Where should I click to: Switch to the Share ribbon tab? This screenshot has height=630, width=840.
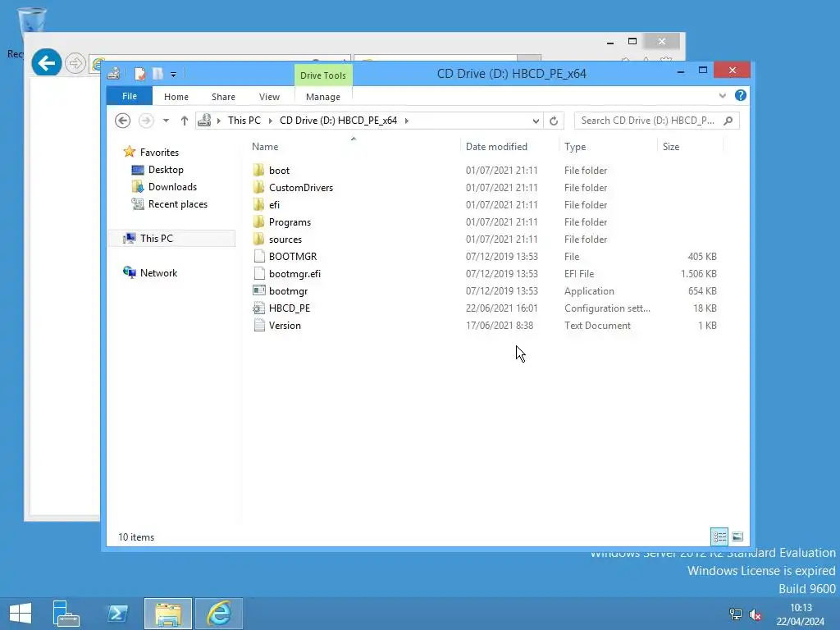223,97
